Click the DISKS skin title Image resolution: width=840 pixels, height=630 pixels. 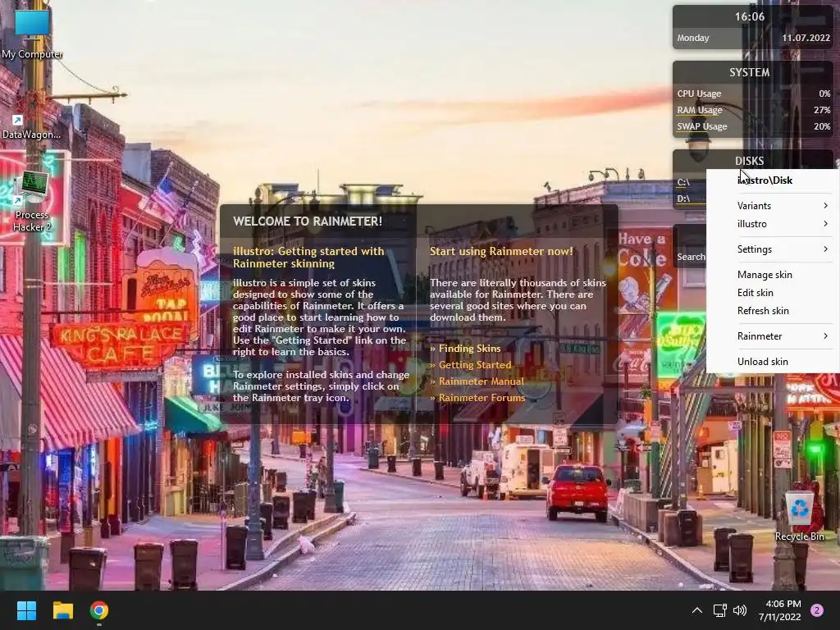point(750,161)
